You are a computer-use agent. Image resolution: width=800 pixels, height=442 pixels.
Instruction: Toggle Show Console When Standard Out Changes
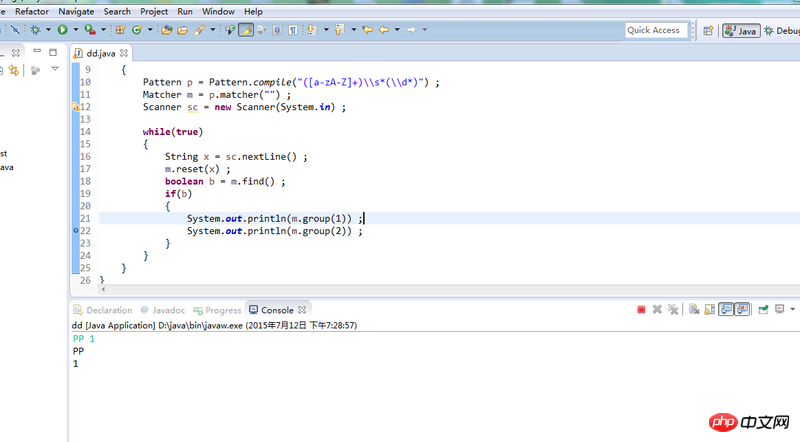(726, 309)
